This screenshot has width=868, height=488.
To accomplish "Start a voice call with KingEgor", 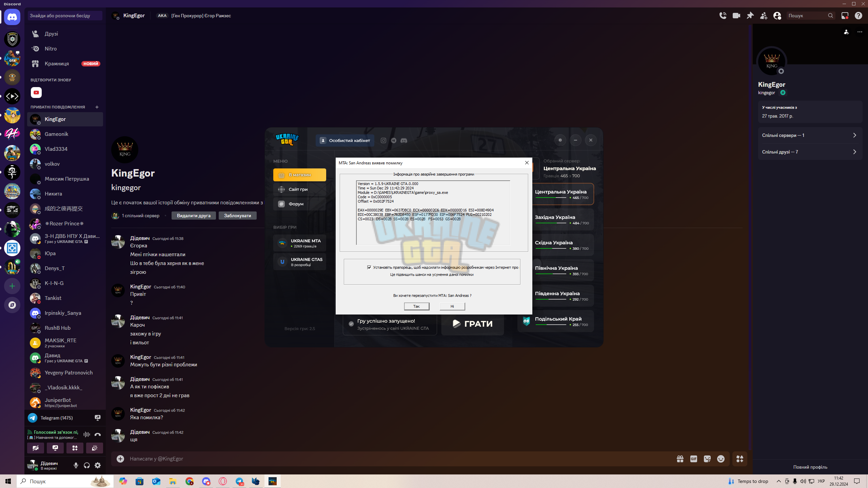I will pyautogui.click(x=723, y=16).
